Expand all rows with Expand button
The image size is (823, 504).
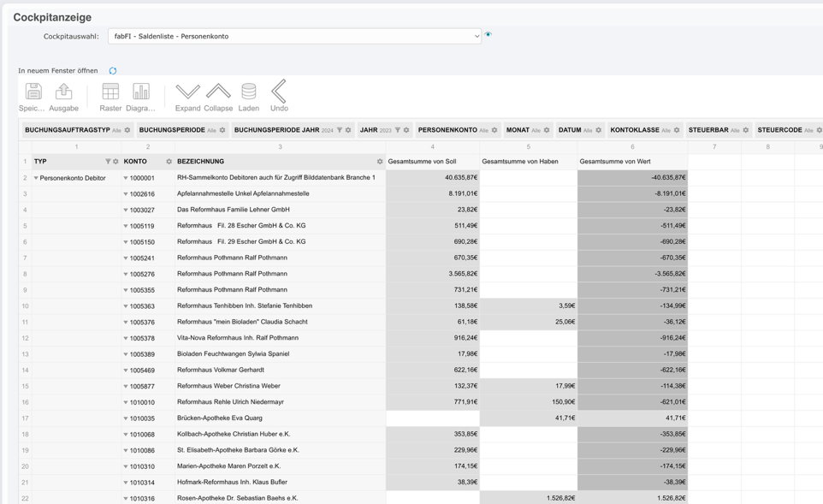pos(187,97)
